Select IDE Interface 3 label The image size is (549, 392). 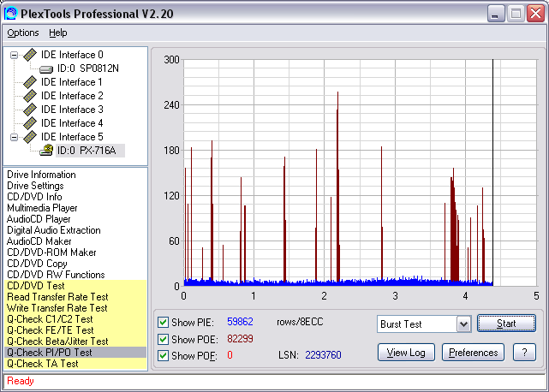coord(72,110)
